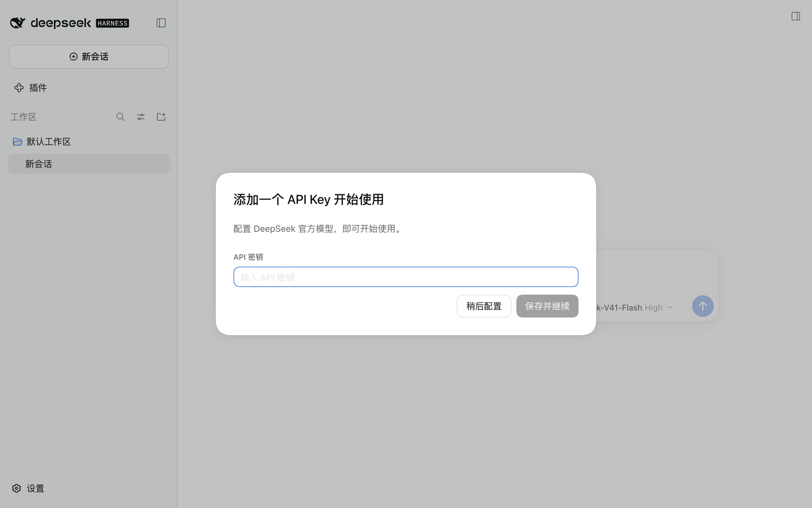The width and height of the screenshot is (812, 508).
Task: Start a new chat with 新会话 button
Action: [x=89, y=56]
